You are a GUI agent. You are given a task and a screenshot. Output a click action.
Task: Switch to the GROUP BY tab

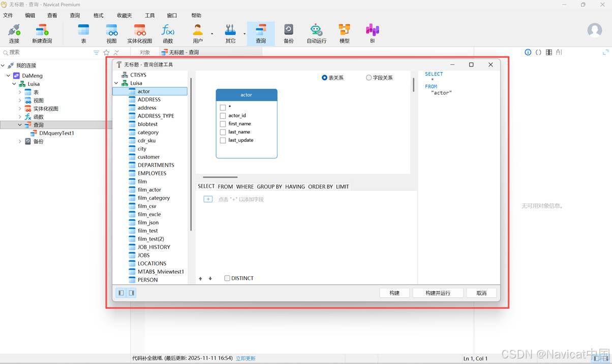point(269,186)
